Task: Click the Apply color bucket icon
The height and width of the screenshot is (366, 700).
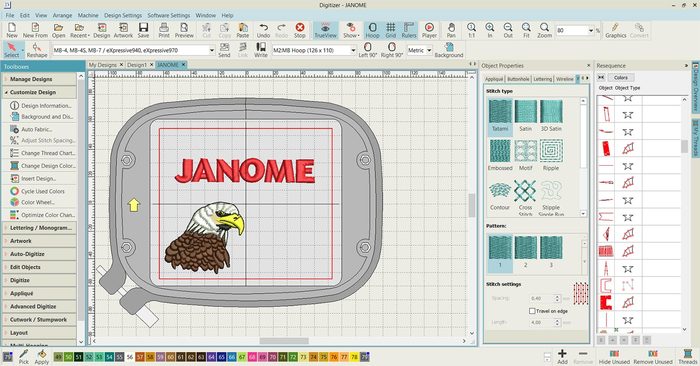Action: 42,357
